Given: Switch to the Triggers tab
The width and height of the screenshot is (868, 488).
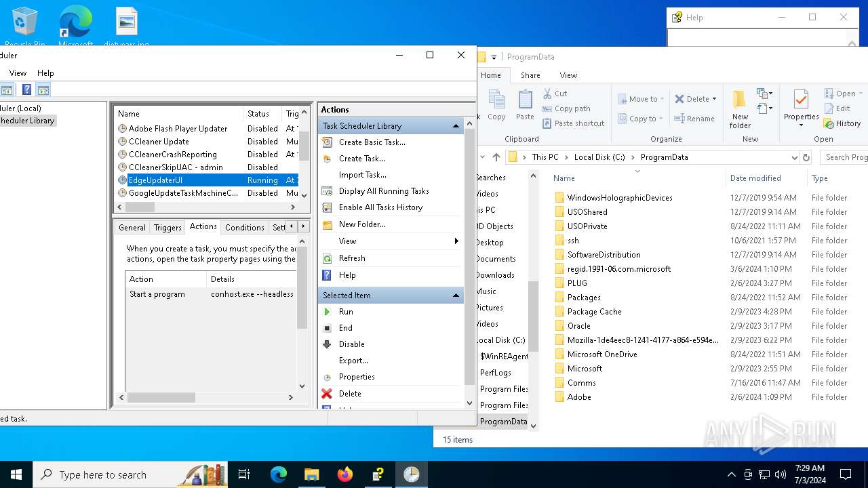Looking at the screenshot, I should pyautogui.click(x=167, y=228).
